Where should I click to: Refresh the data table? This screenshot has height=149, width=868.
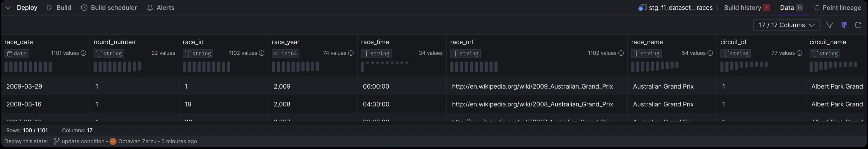[858, 25]
